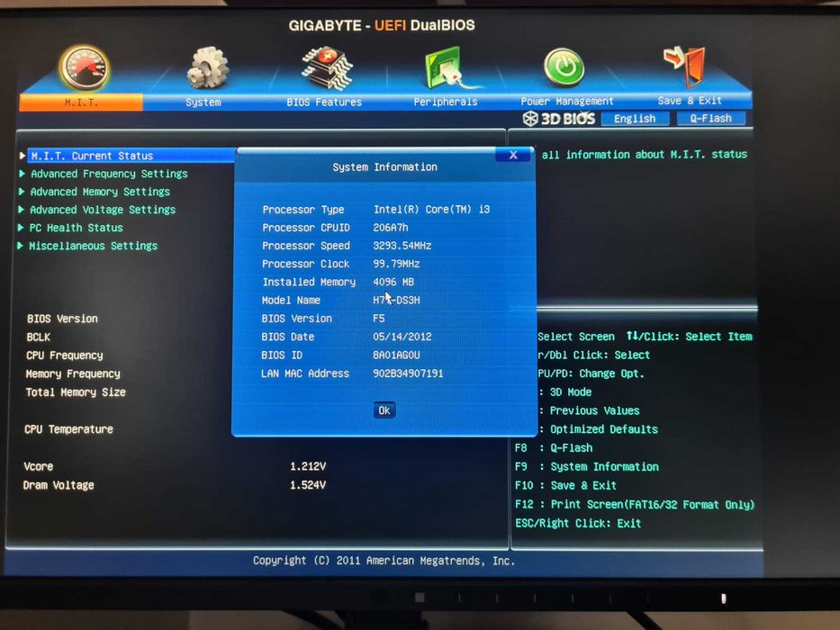
Task: Expand arrow beside M.I.T. Current Status
Action: (23, 156)
